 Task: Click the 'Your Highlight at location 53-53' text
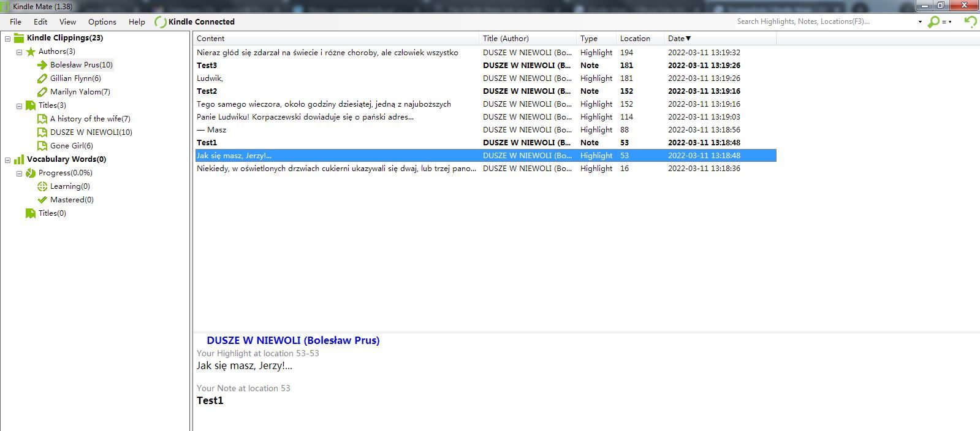click(x=257, y=353)
